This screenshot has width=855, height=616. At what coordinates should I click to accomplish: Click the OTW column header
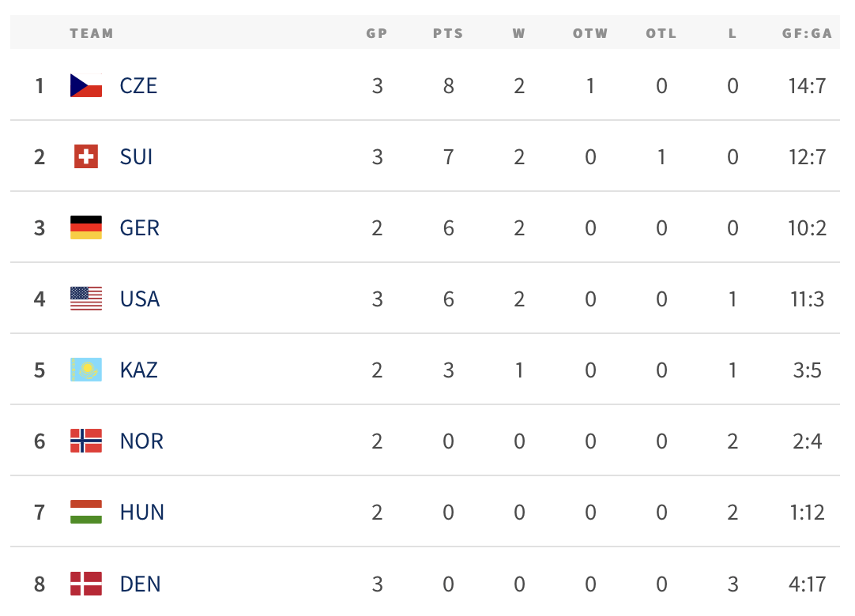coord(590,33)
